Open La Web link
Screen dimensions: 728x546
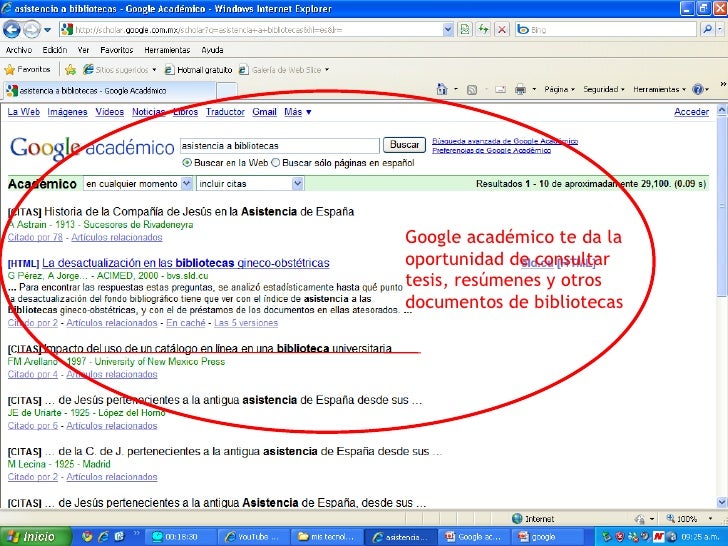[x=24, y=112]
